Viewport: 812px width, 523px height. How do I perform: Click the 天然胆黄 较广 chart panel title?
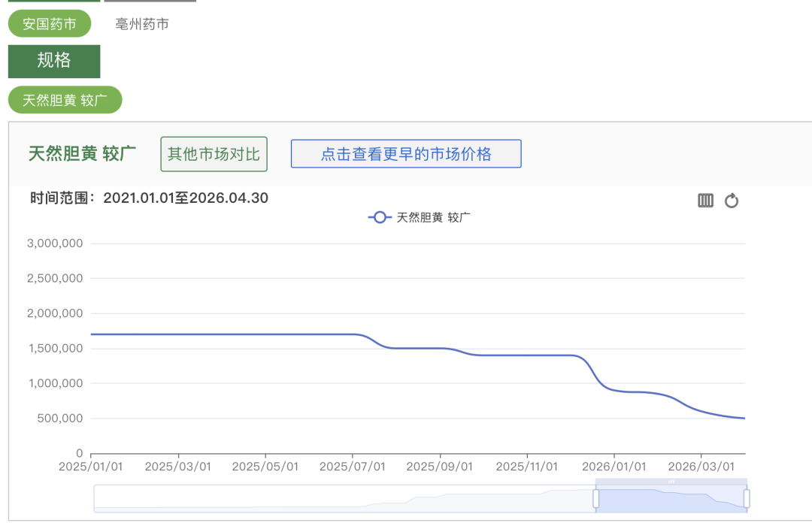(82, 154)
